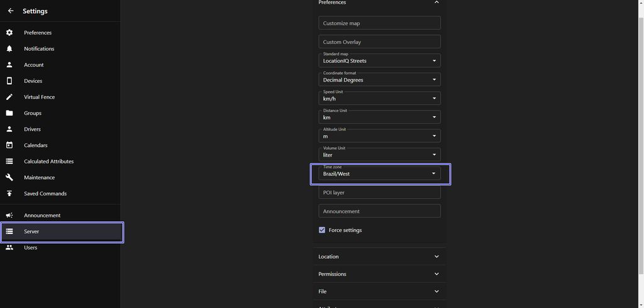Go to Users settings page
Screen dimensions: 644x308
pos(30,248)
